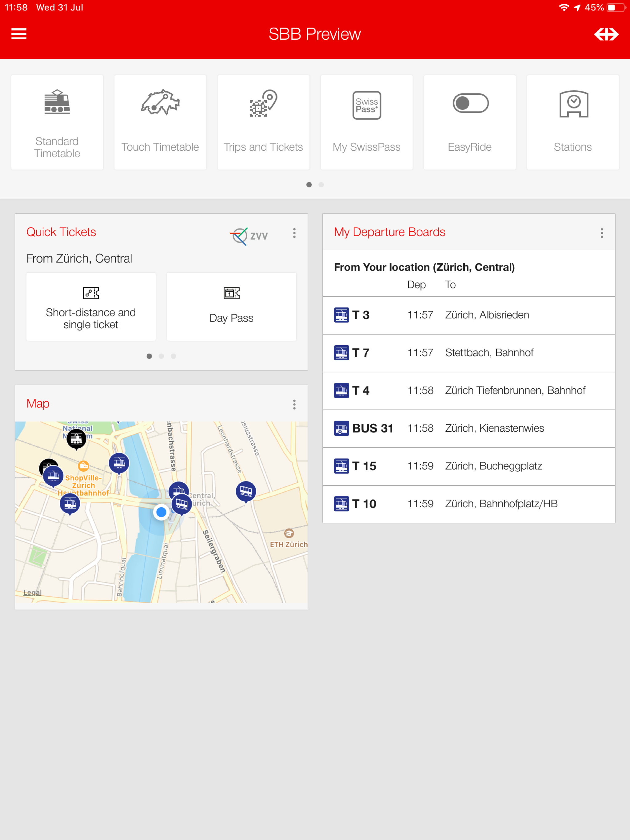The image size is (630, 840).
Task: Open the hamburger menu
Action: (19, 34)
